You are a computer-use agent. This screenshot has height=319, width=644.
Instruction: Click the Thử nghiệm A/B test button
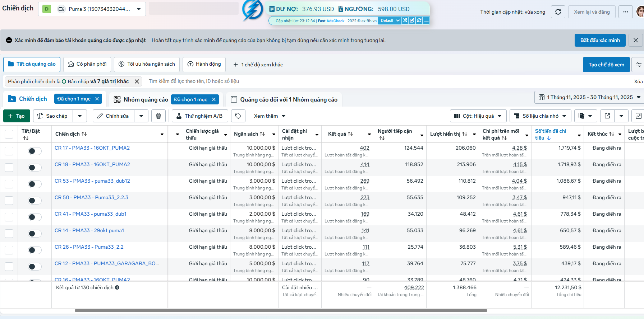click(200, 116)
